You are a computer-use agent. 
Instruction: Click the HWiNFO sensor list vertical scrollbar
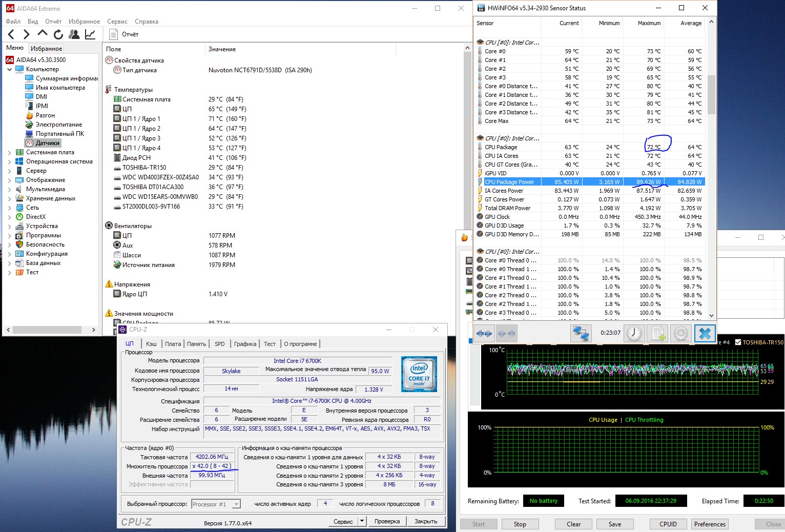[711, 95]
